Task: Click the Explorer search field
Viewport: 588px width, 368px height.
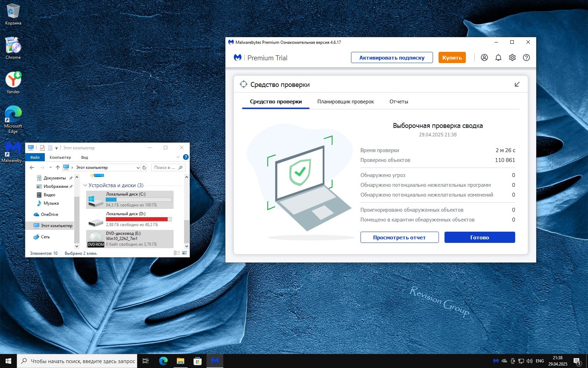Action: (168, 168)
